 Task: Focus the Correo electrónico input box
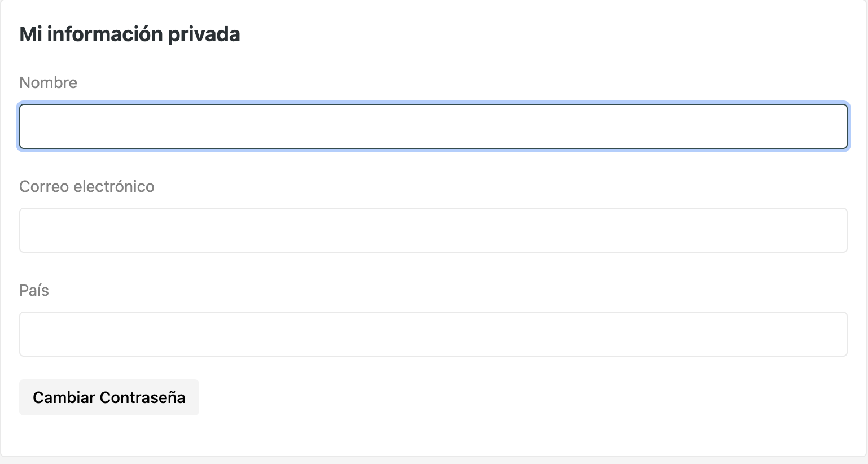(x=433, y=230)
